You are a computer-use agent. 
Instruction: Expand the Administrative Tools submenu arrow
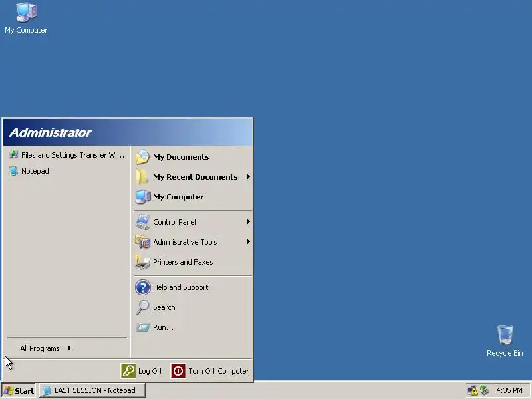[x=248, y=242]
